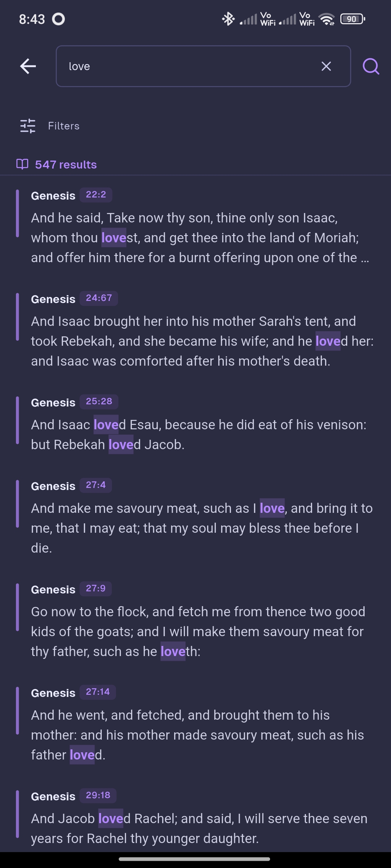Tap the Bluetooth icon in the status bar
The height and width of the screenshot is (868, 391).
coord(228,19)
